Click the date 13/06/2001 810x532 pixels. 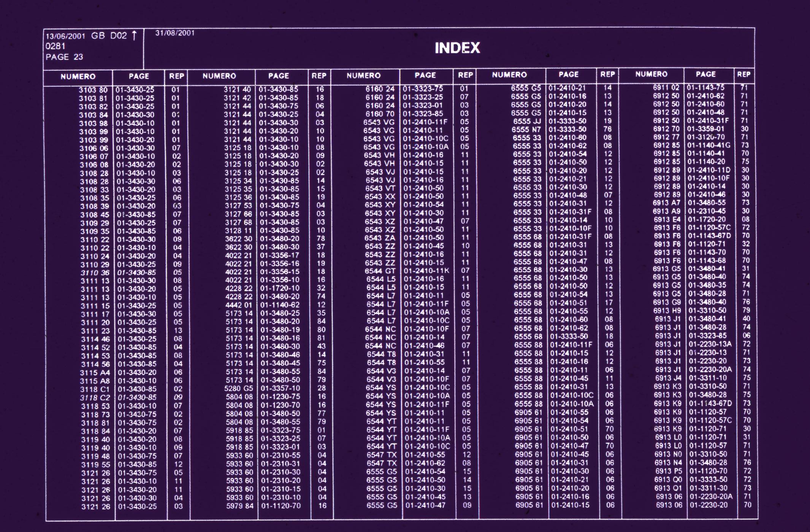(x=65, y=36)
